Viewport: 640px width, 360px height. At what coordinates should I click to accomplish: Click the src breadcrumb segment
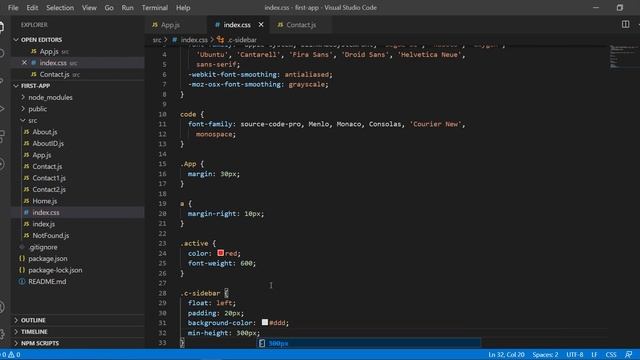(157, 40)
